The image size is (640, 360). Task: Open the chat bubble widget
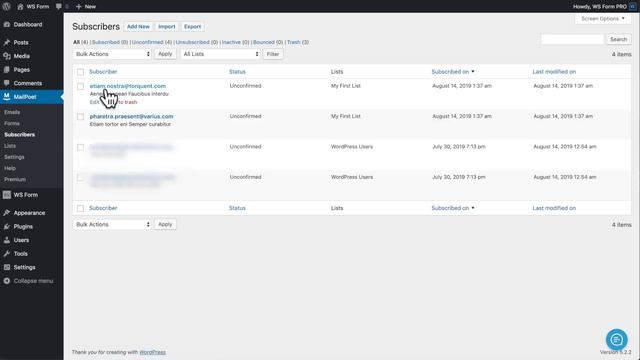coord(616,340)
